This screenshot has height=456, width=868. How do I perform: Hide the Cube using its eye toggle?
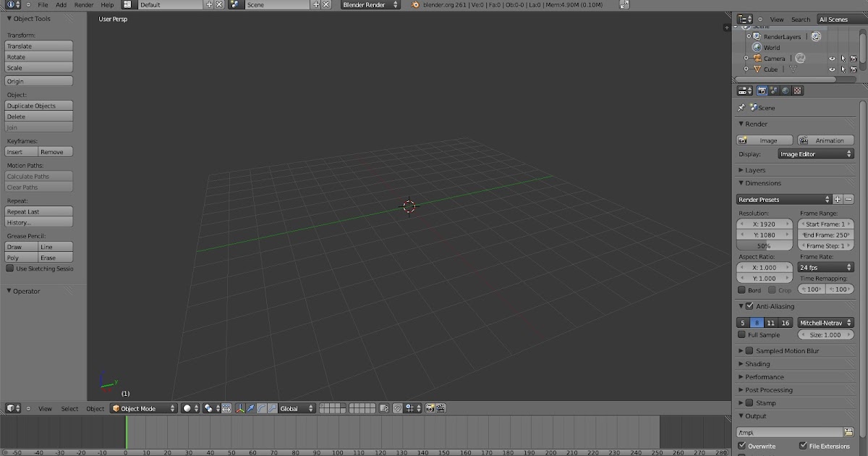point(832,69)
